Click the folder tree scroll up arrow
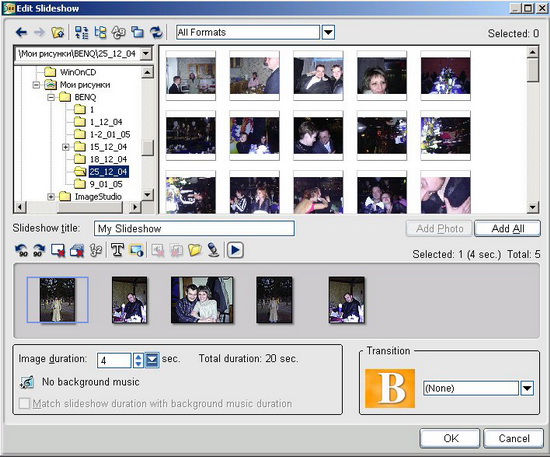 click(x=147, y=72)
